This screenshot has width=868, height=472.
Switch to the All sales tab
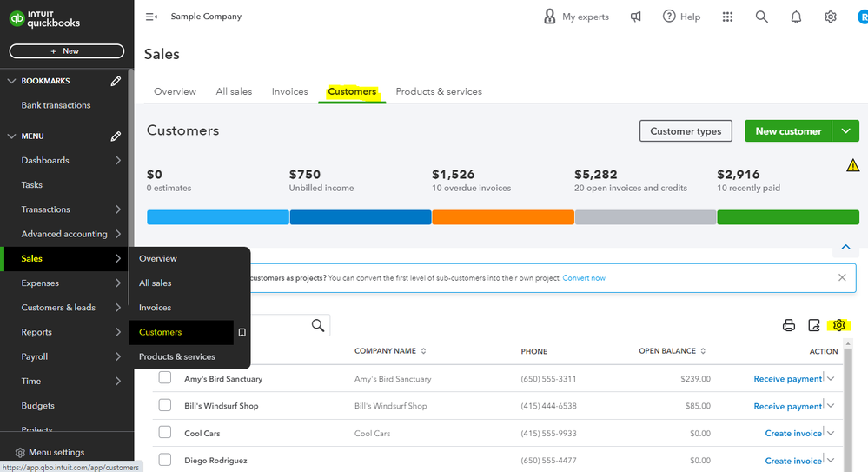(234, 91)
